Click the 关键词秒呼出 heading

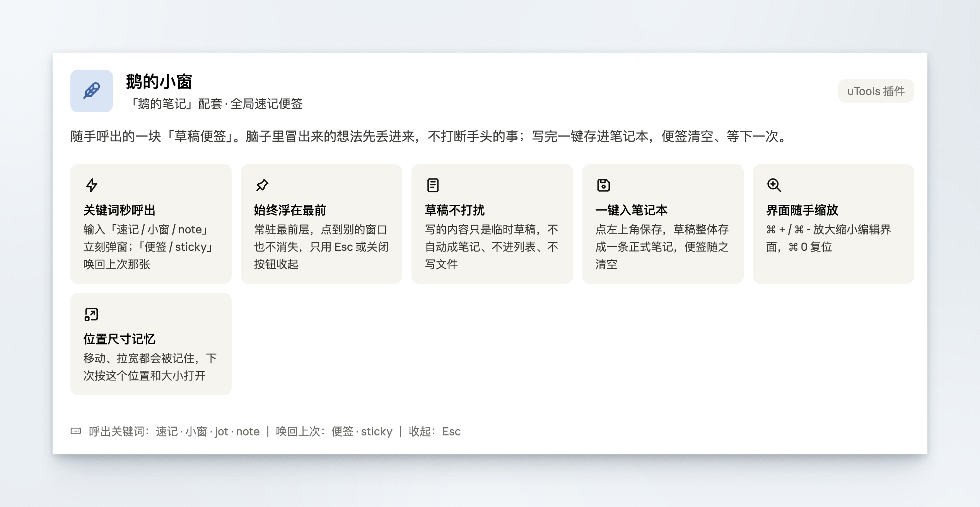click(x=120, y=210)
